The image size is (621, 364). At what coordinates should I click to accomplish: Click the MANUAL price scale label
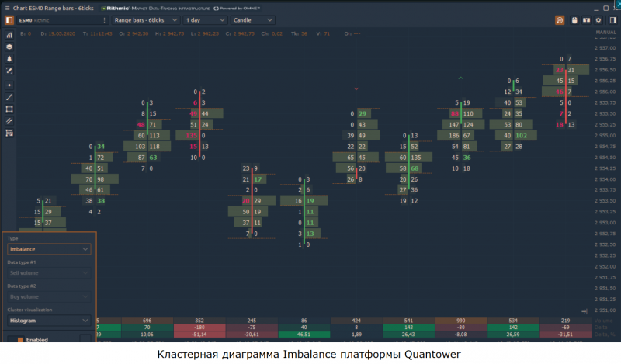605,33
